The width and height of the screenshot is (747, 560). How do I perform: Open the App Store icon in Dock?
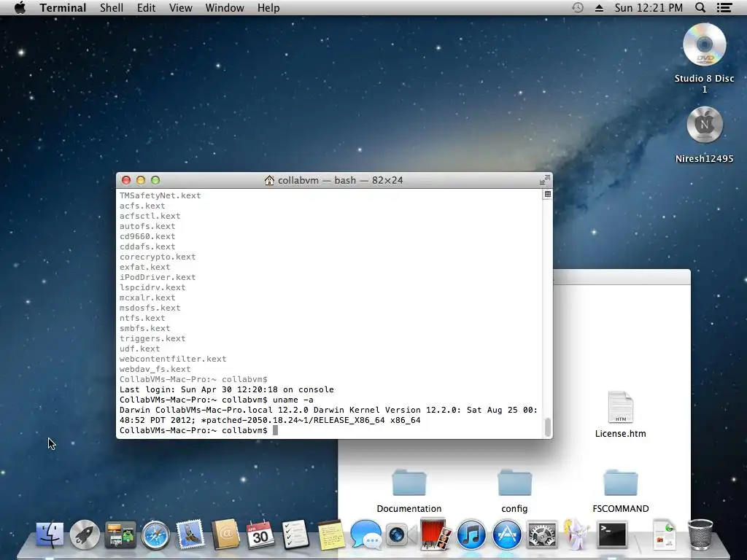(x=506, y=534)
